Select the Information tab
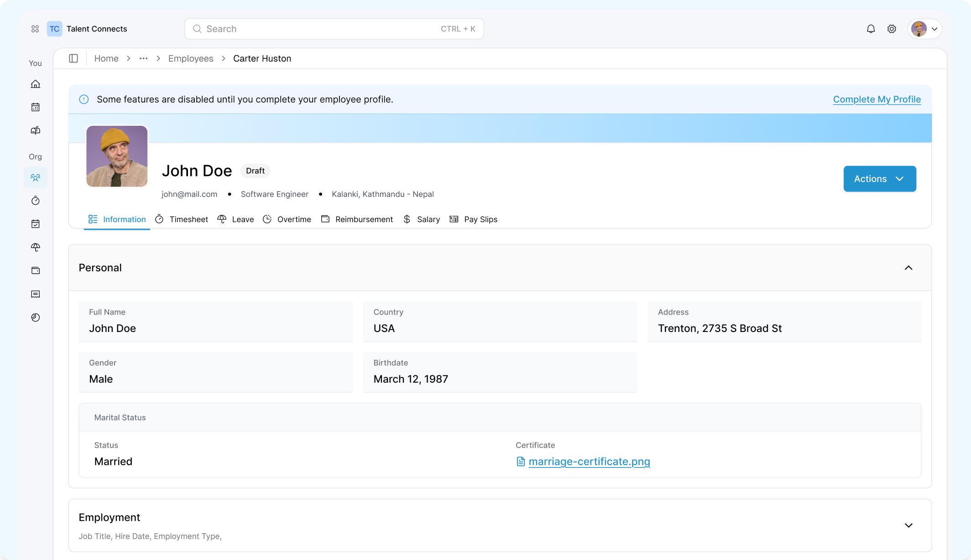This screenshot has height=560, width=971. click(117, 219)
